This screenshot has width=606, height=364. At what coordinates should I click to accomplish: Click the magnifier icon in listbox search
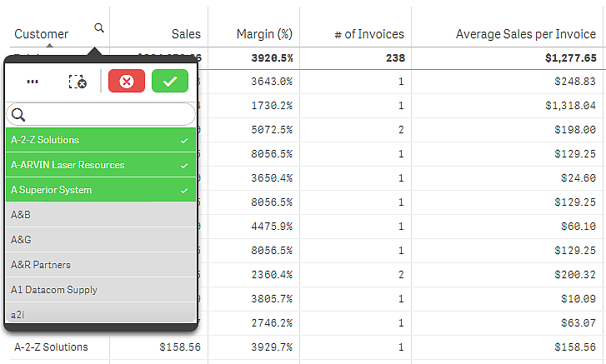pos(18,115)
